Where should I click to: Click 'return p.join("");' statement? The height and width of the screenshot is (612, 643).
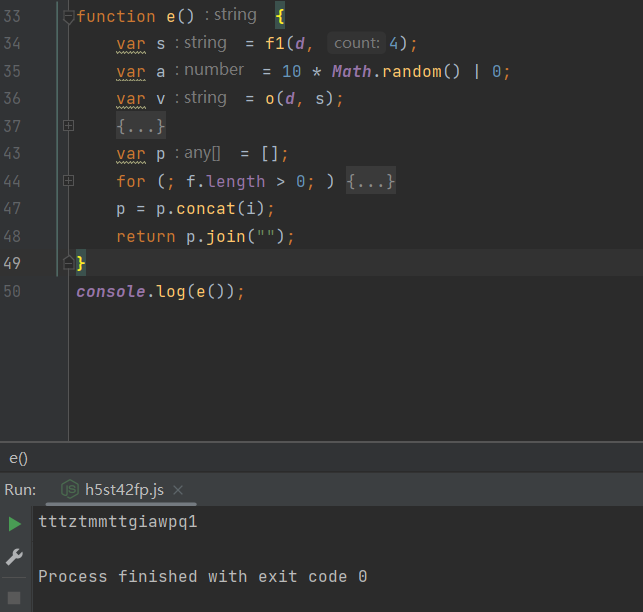205,237
